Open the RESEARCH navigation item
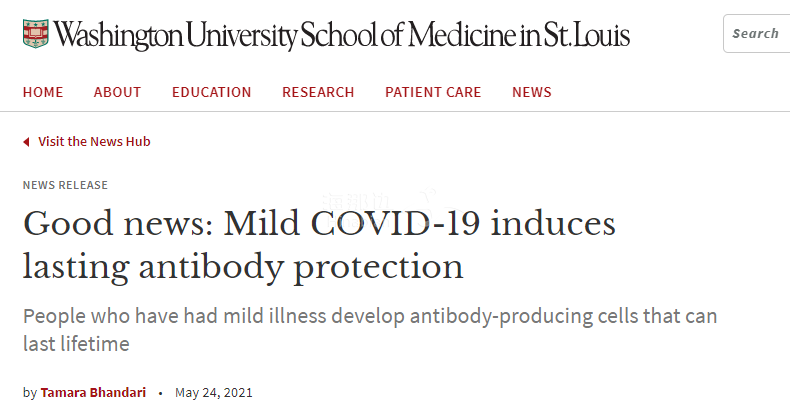Screen dimensions: 790x416 coord(318,92)
